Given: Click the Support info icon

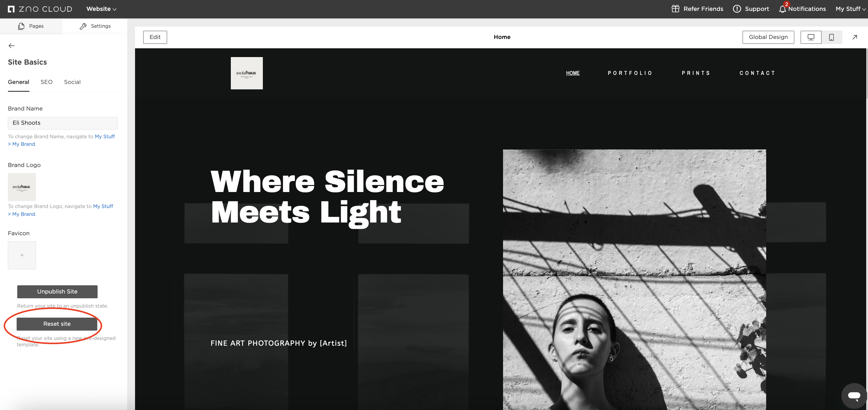Looking at the screenshot, I should [x=737, y=9].
